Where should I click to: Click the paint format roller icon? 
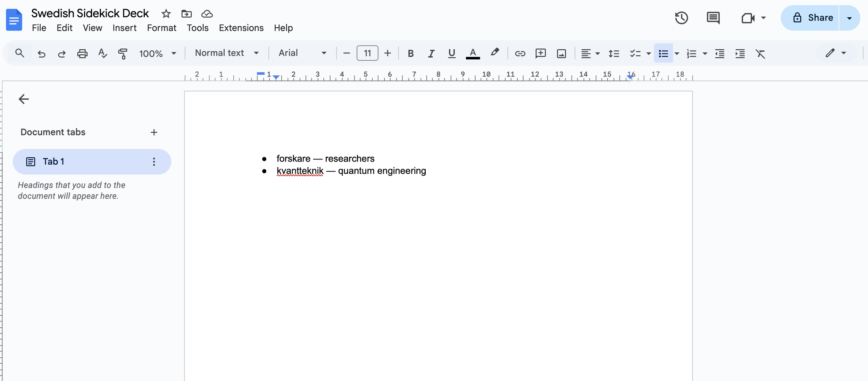point(123,53)
